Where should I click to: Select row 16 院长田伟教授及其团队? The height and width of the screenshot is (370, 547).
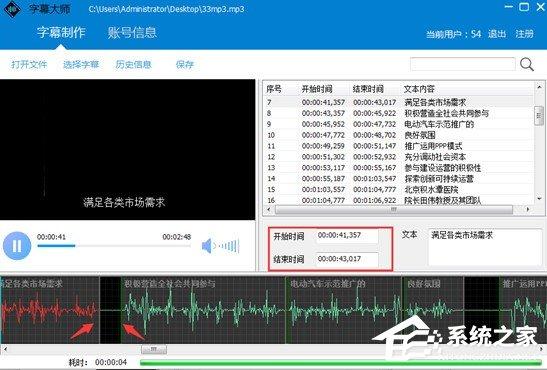click(x=398, y=200)
